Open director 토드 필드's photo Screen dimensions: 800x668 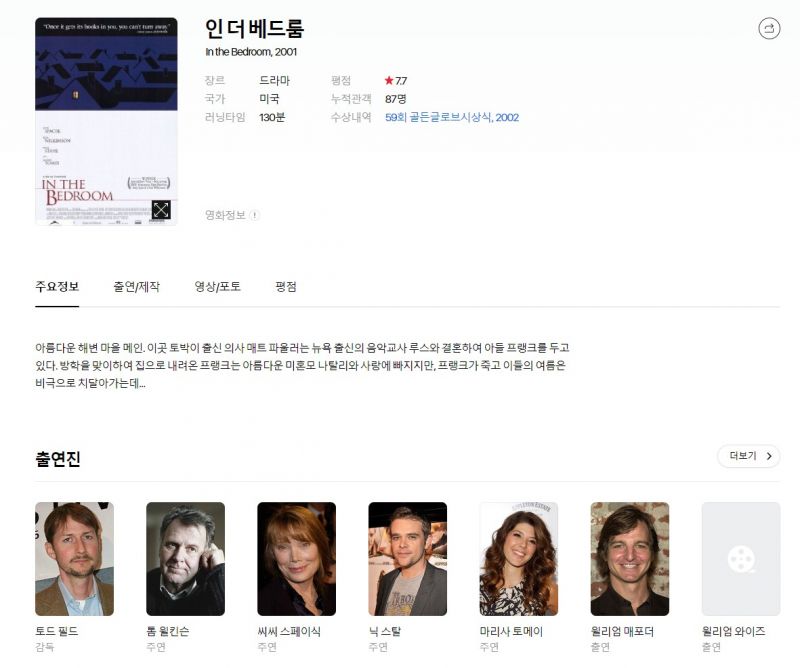pyautogui.click(x=74, y=558)
